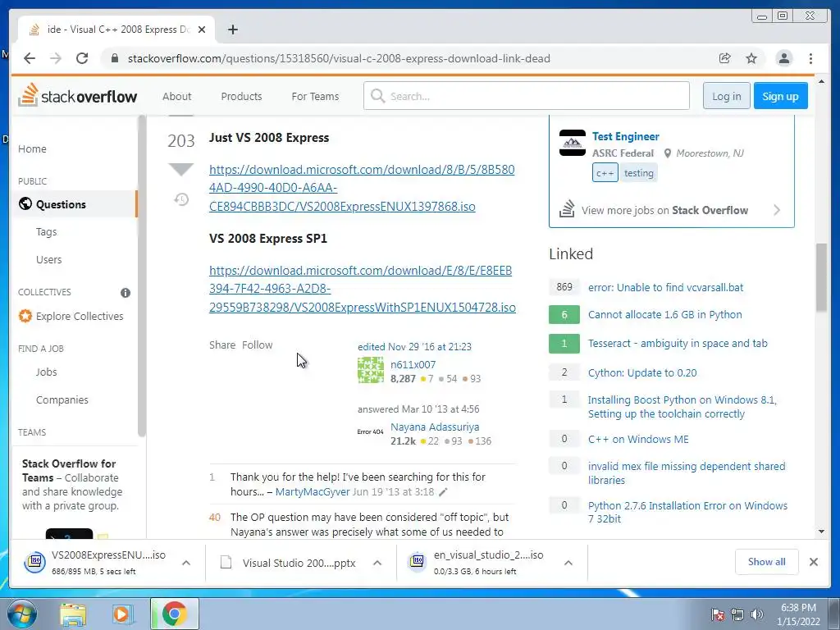Click the forward navigation arrow
This screenshot has width=840, height=630.
tap(56, 58)
